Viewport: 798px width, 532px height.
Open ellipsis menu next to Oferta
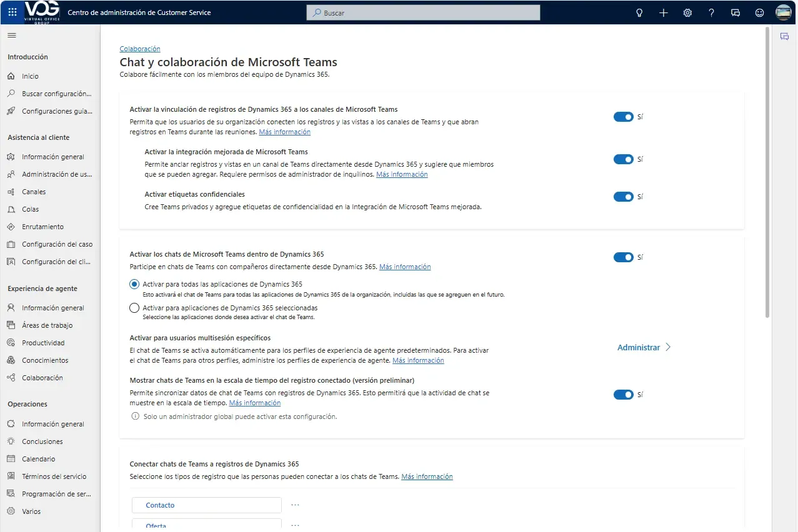coord(295,526)
